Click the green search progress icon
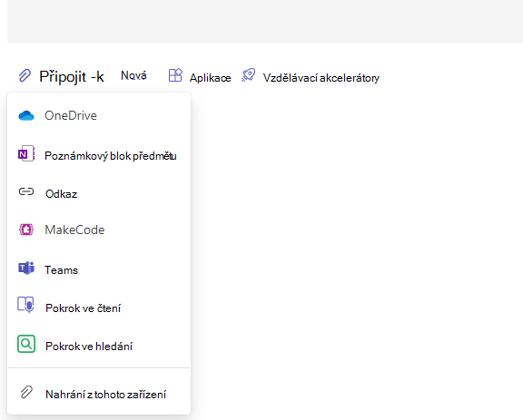This screenshot has width=523, height=420. [x=26, y=344]
